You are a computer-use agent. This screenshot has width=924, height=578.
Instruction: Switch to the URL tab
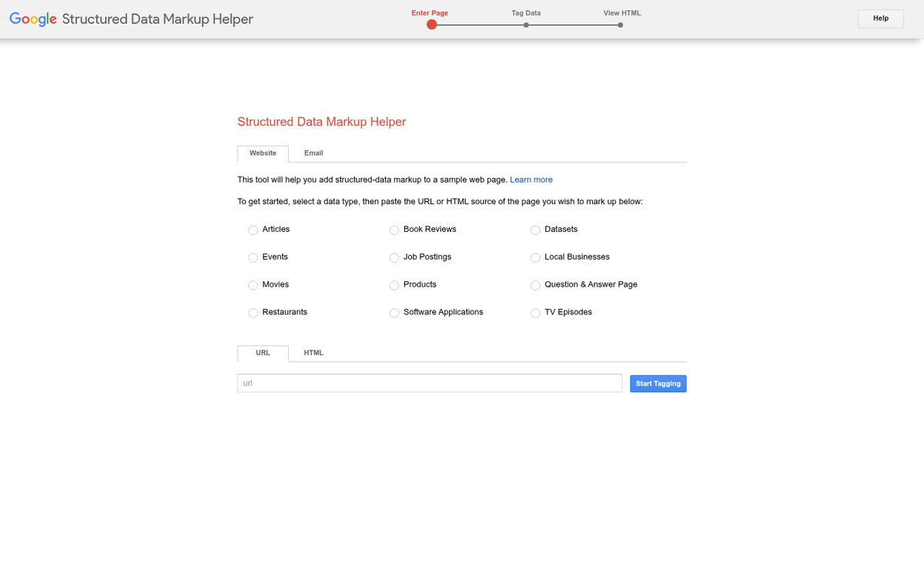(x=263, y=353)
